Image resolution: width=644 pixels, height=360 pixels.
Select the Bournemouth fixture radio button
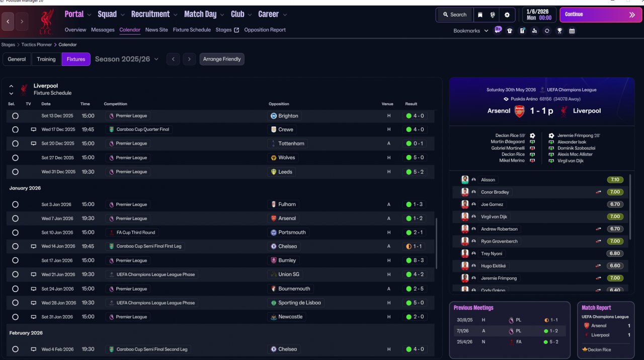15,289
